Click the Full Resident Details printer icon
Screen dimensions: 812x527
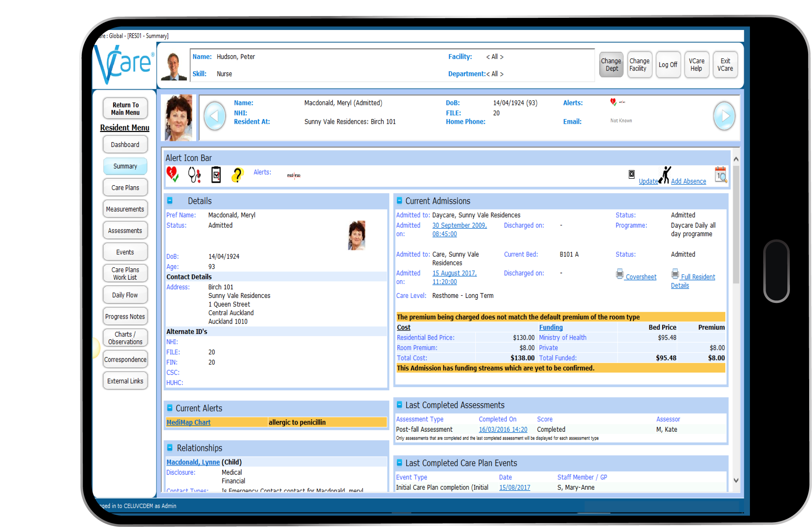675,274
